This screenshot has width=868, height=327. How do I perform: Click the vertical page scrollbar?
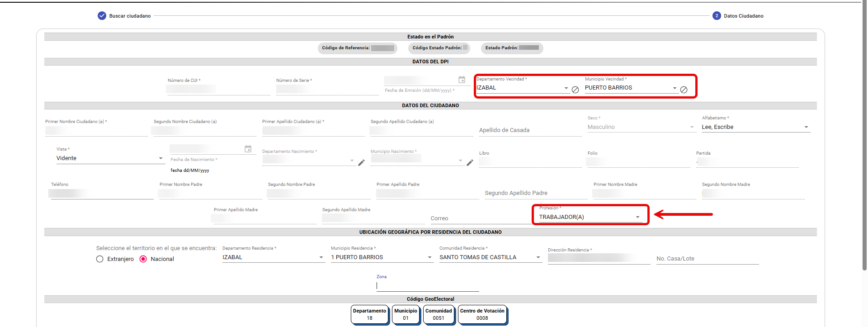click(x=864, y=136)
